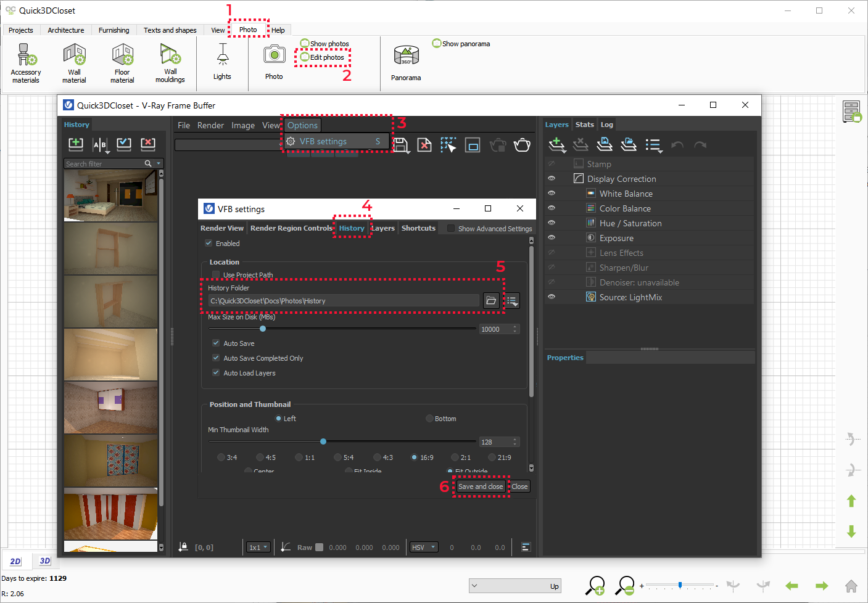Viewport: 868px width, 603px height.
Task: Click the create history entry icon
Action: (76, 144)
